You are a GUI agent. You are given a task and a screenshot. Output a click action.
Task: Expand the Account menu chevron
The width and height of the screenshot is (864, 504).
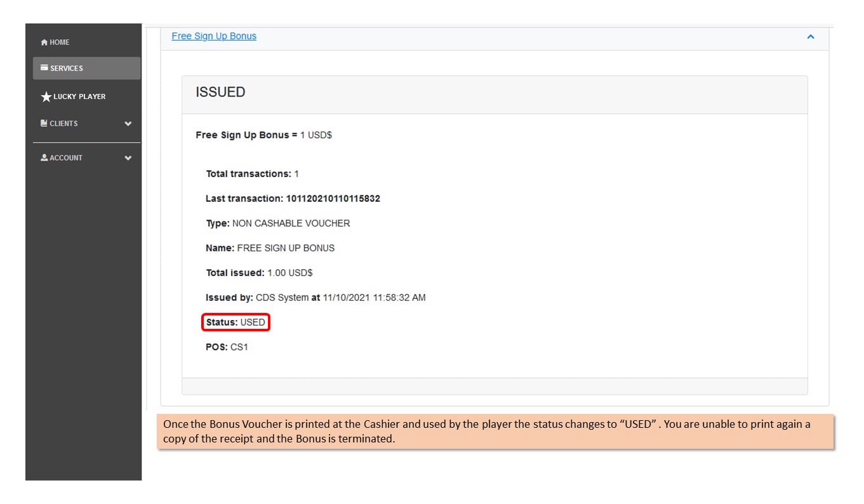coord(128,158)
